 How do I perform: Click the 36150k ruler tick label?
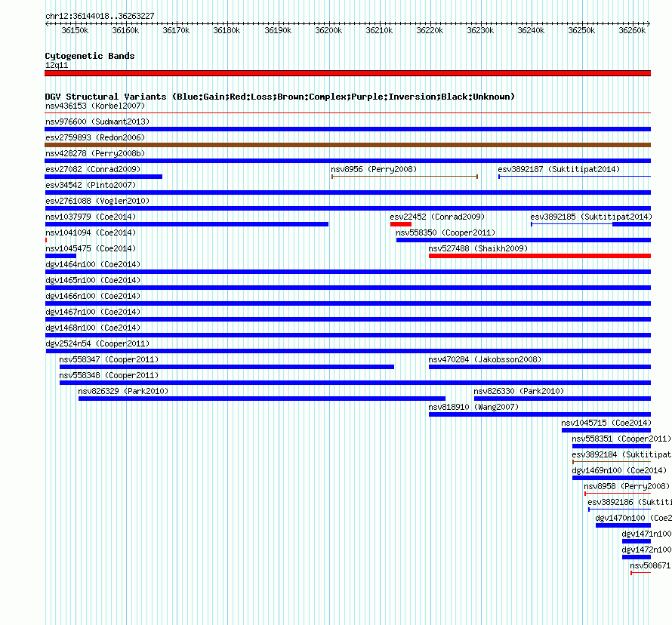point(75,30)
